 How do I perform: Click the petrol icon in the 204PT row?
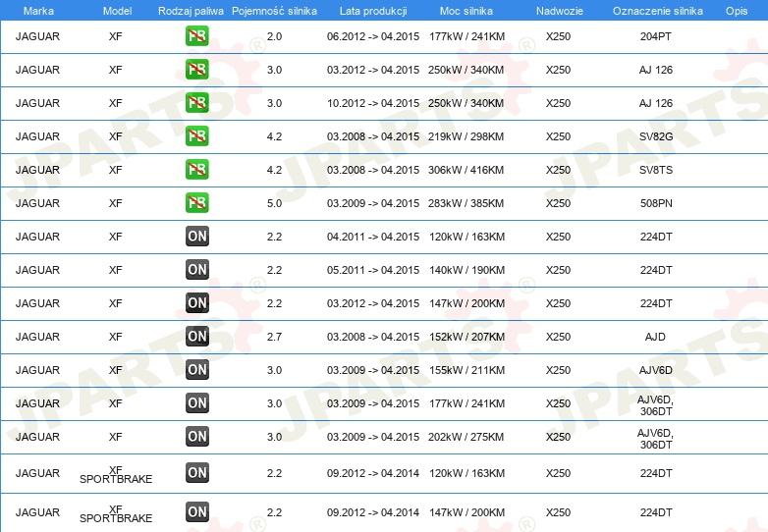click(x=196, y=36)
